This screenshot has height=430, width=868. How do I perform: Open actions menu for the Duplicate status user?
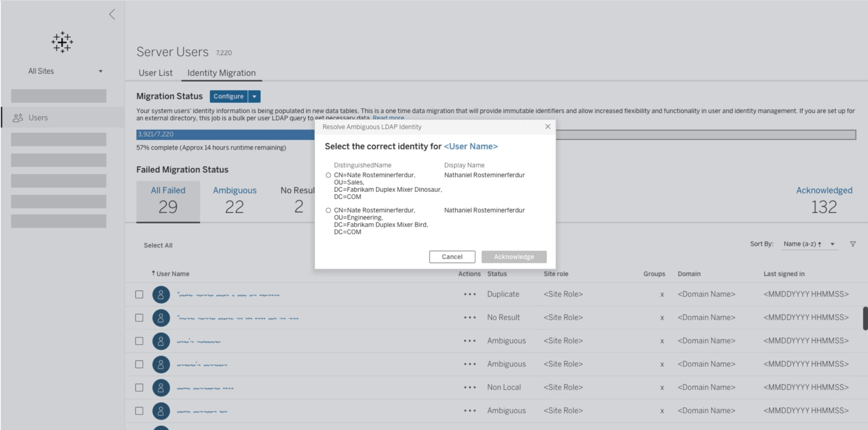[x=470, y=294]
